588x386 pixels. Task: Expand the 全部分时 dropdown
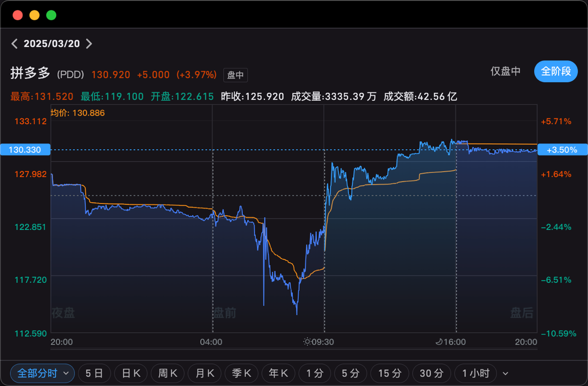pos(42,374)
